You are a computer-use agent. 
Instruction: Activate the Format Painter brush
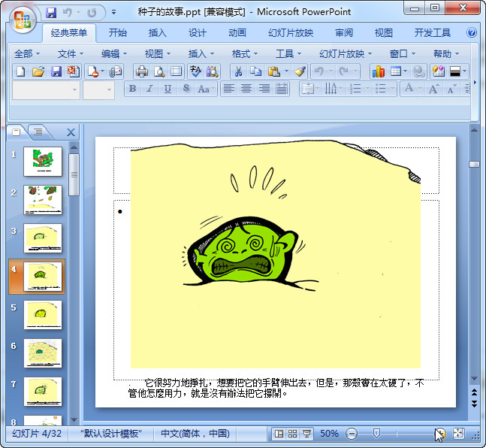300,71
